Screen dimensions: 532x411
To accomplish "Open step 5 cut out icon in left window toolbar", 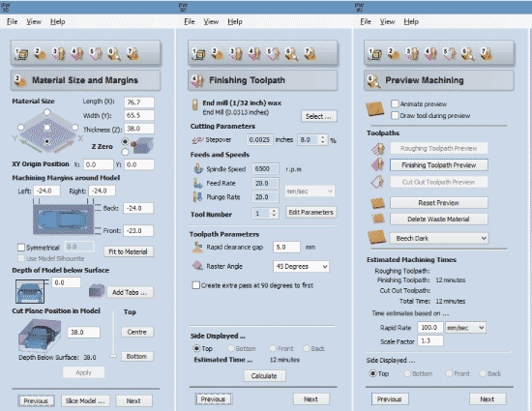I will click(x=96, y=54).
